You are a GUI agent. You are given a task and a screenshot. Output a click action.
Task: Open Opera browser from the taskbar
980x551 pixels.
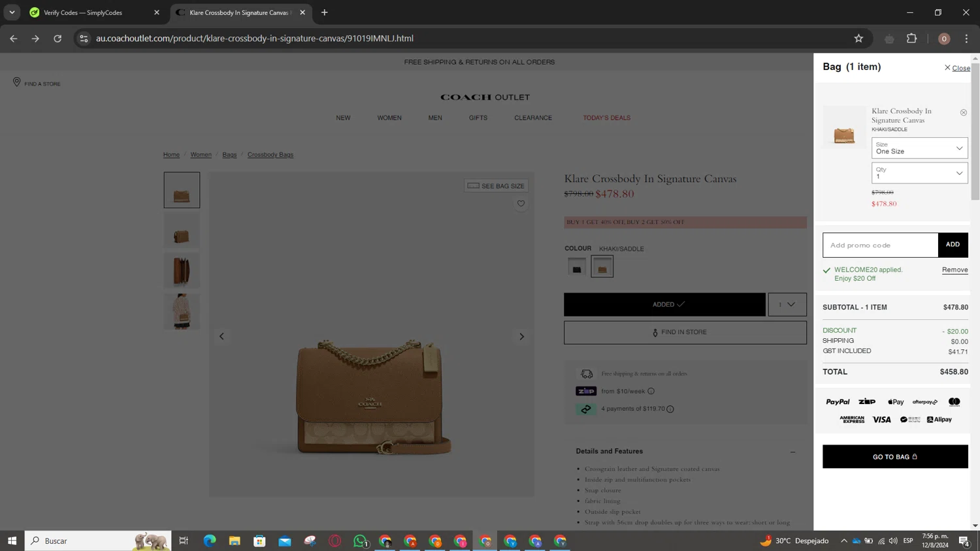[x=335, y=541]
